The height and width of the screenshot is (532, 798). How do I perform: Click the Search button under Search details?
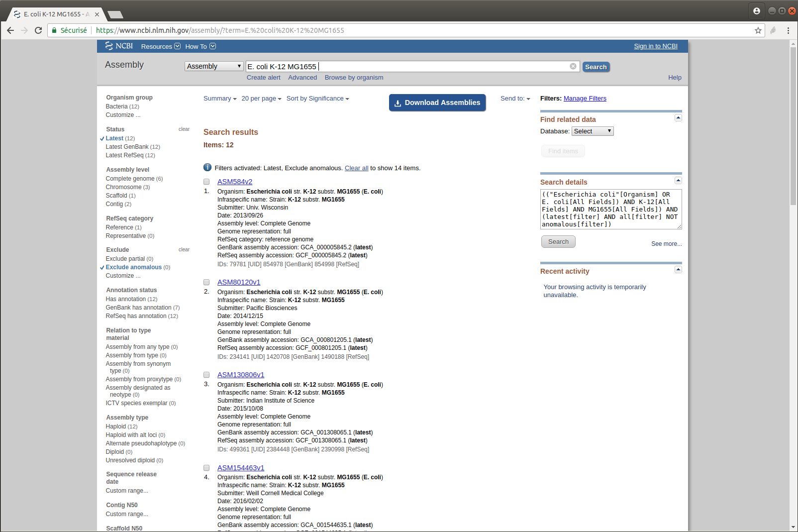click(x=558, y=242)
